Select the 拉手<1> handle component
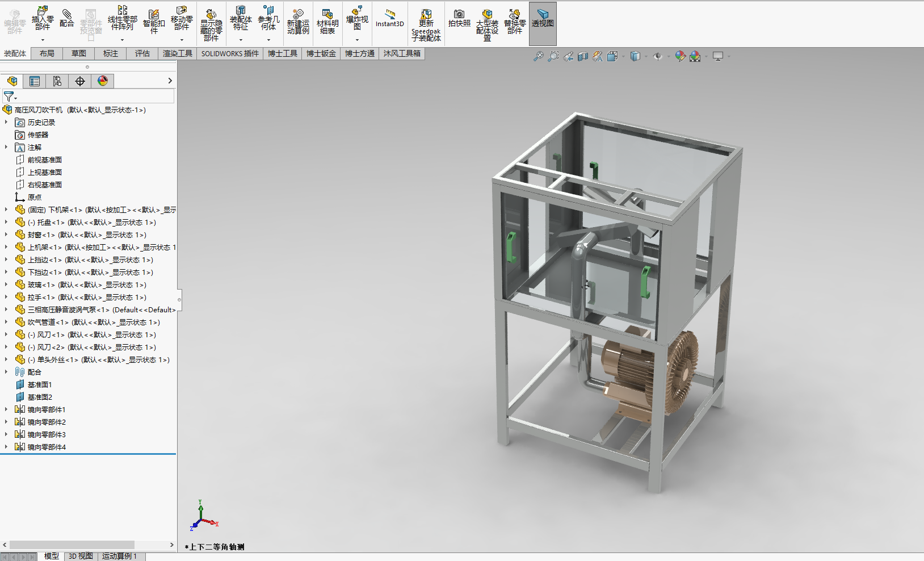924x561 pixels. point(87,297)
